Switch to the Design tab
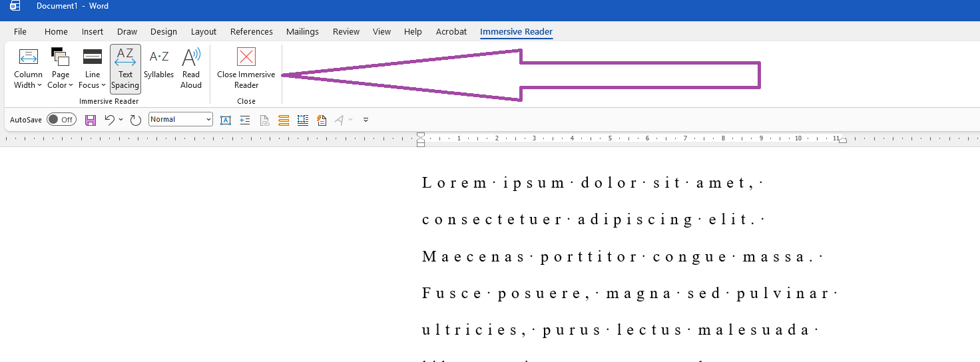Image resolution: width=980 pixels, height=362 pixels. (164, 31)
